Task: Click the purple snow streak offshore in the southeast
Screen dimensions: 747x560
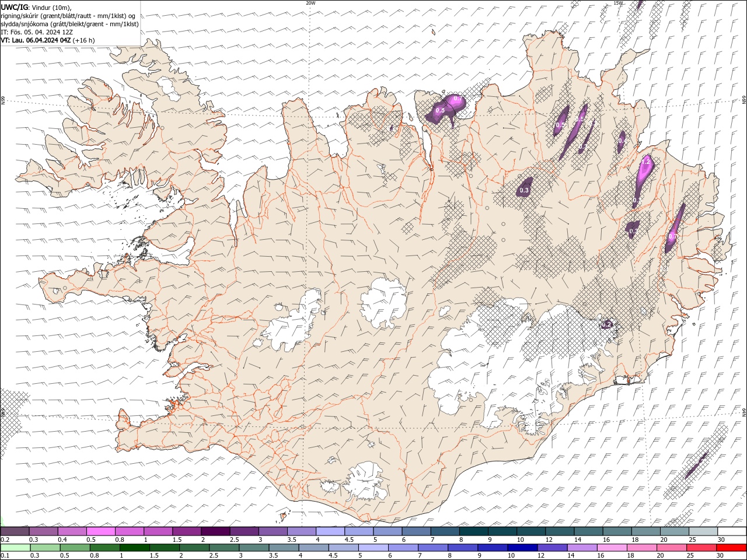Action: tap(696, 465)
